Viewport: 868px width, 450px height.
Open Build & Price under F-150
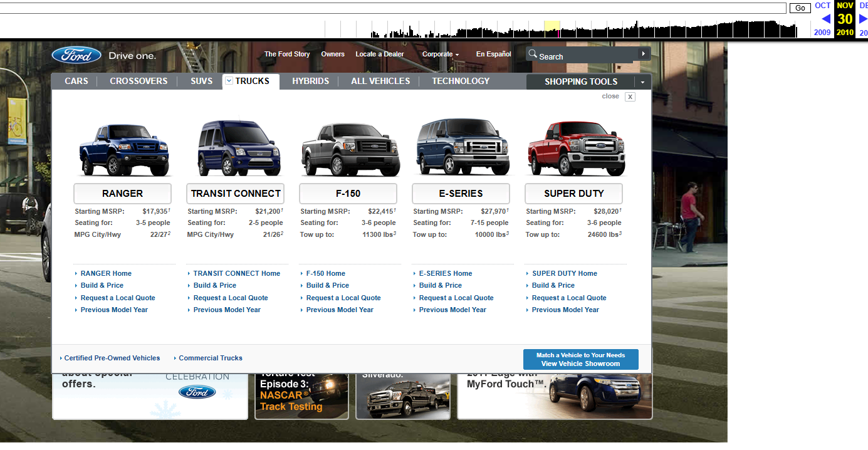[328, 285]
